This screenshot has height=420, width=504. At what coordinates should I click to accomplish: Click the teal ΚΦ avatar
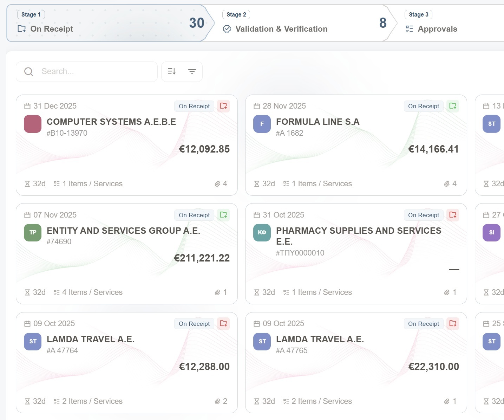(262, 233)
